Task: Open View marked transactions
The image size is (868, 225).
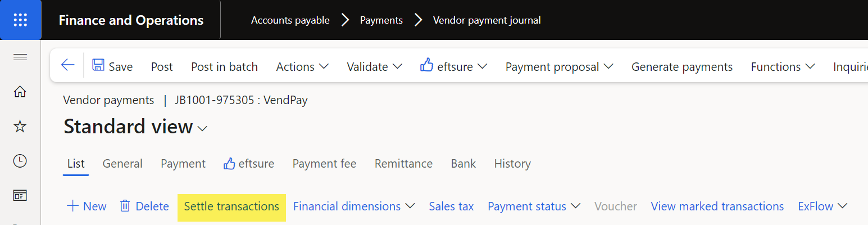Action: 717,206
